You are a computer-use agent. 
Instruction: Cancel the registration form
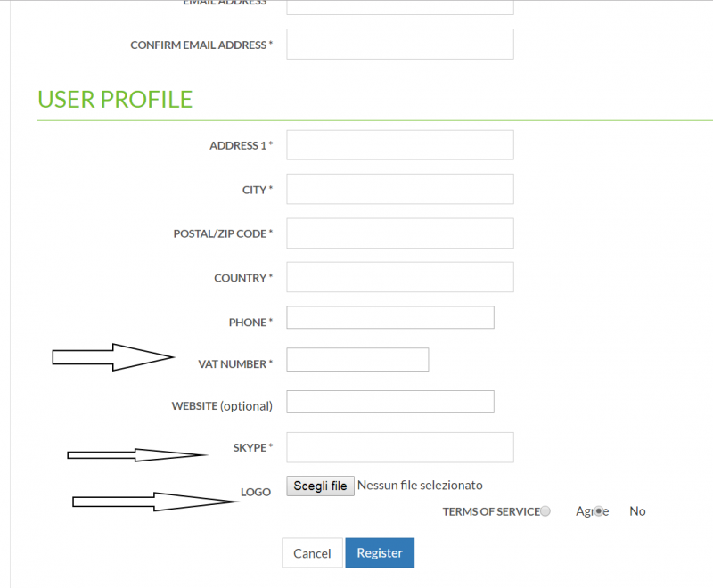312,553
